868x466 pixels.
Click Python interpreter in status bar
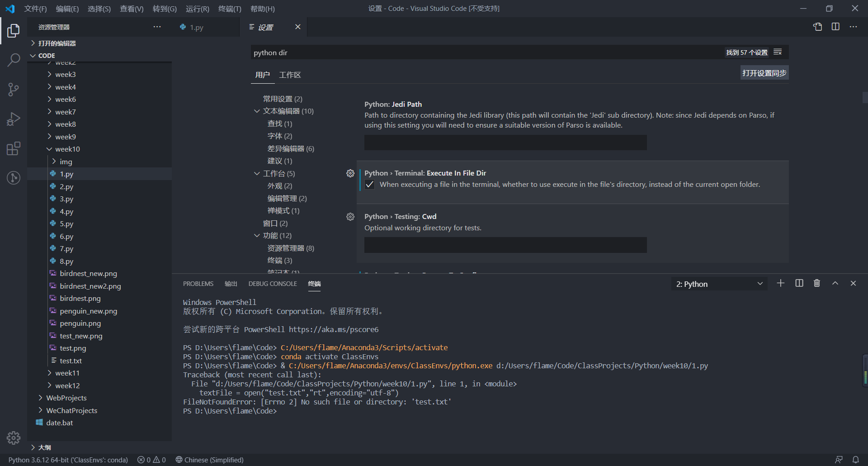tap(68, 460)
